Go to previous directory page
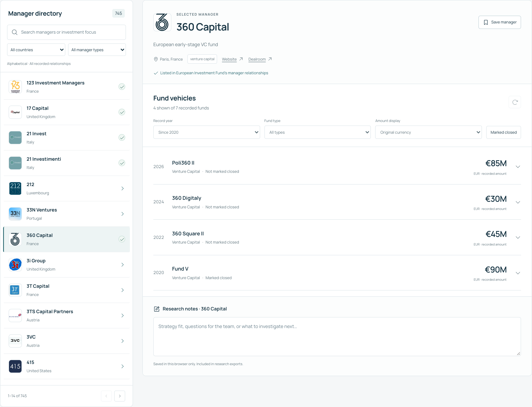This screenshot has width=532, height=407. (106, 396)
